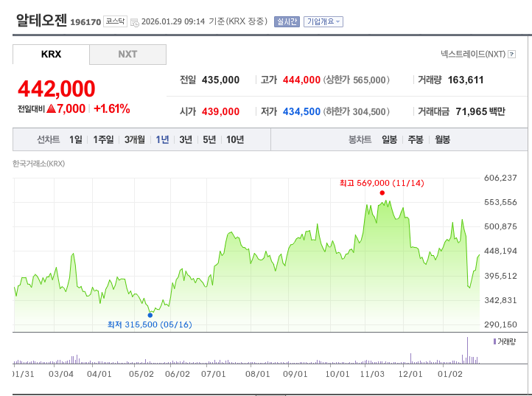The width and height of the screenshot is (532, 396).
Task: Switch to the NXT tab
Action: (x=128, y=55)
